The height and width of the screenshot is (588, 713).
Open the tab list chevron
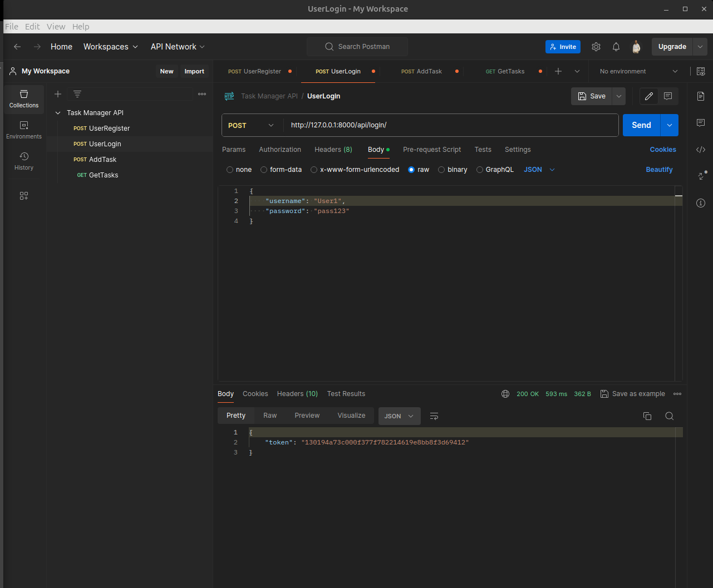pyautogui.click(x=577, y=71)
